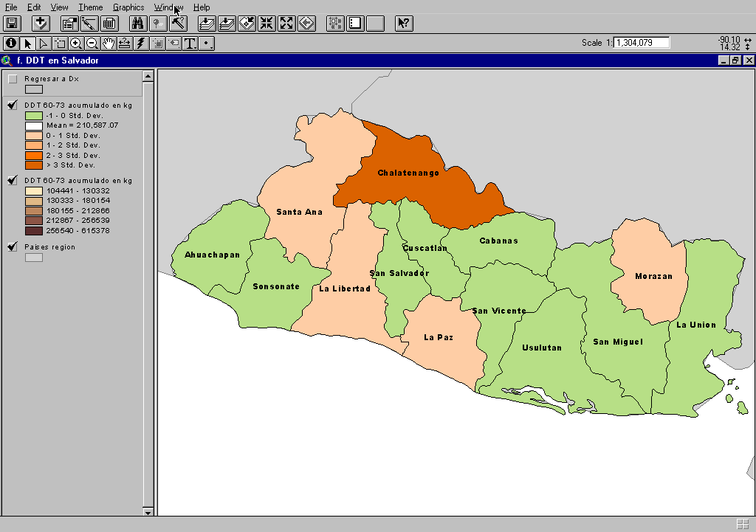Select the Hot Link lightning tool
756x532 pixels.
pos(141,44)
